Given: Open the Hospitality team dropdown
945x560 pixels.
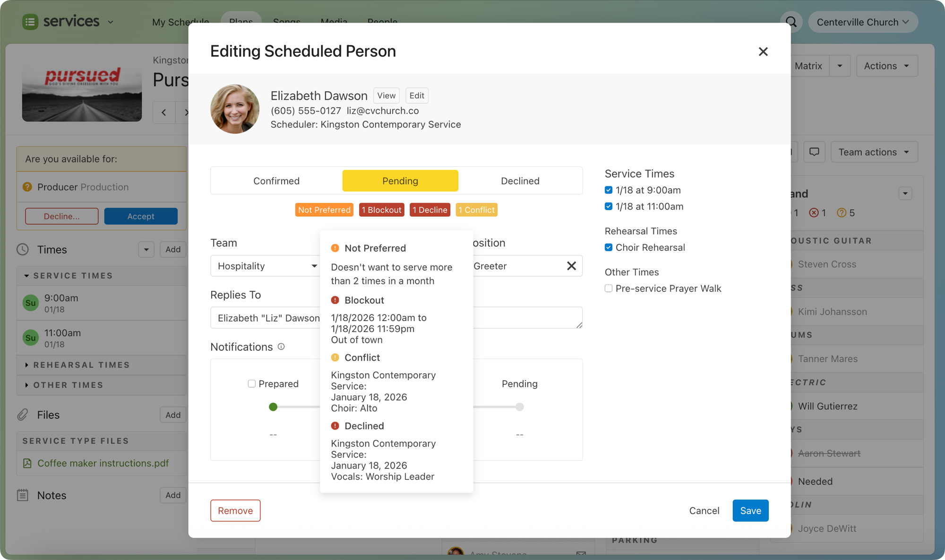Looking at the screenshot, I should (x=265, y=266).
